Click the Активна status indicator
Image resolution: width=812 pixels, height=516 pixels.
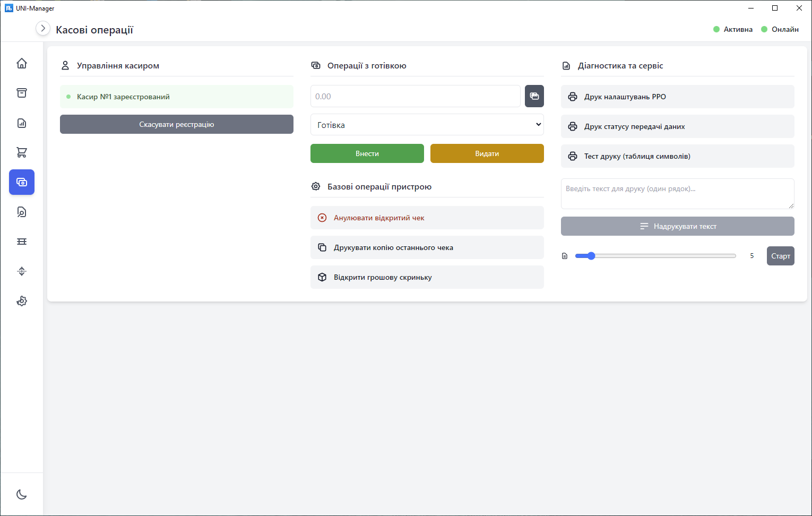coord(733,29)
